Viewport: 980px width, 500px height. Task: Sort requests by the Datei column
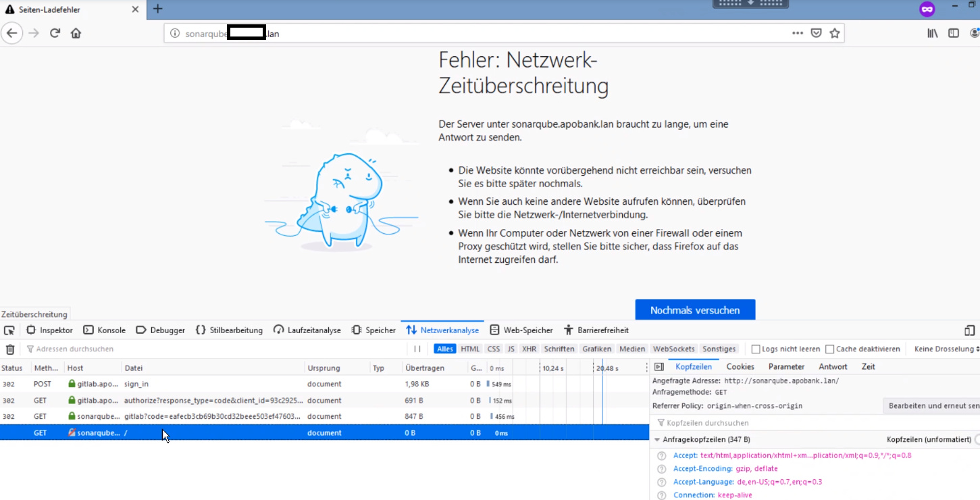(213, 368)
